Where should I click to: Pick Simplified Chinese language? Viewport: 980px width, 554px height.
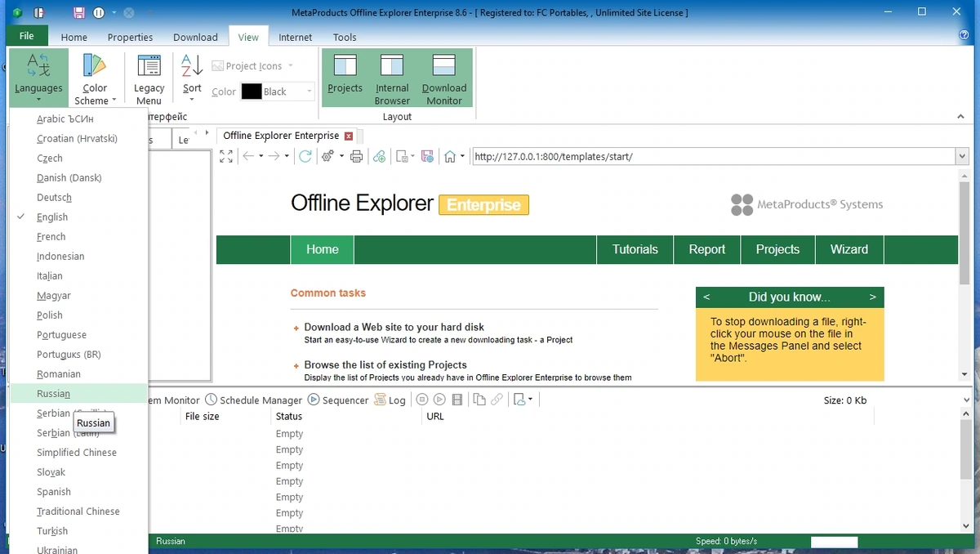click(x=78, y=453)
